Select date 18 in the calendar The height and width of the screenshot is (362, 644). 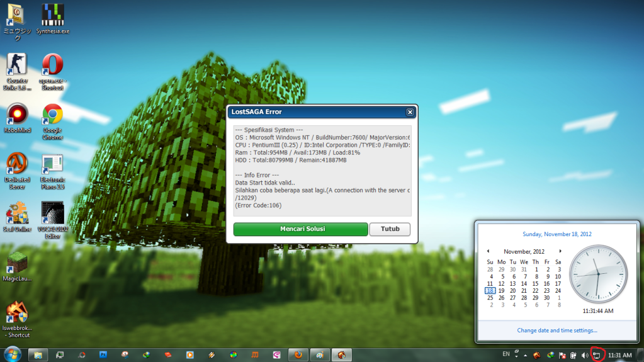tap(490, 290)
